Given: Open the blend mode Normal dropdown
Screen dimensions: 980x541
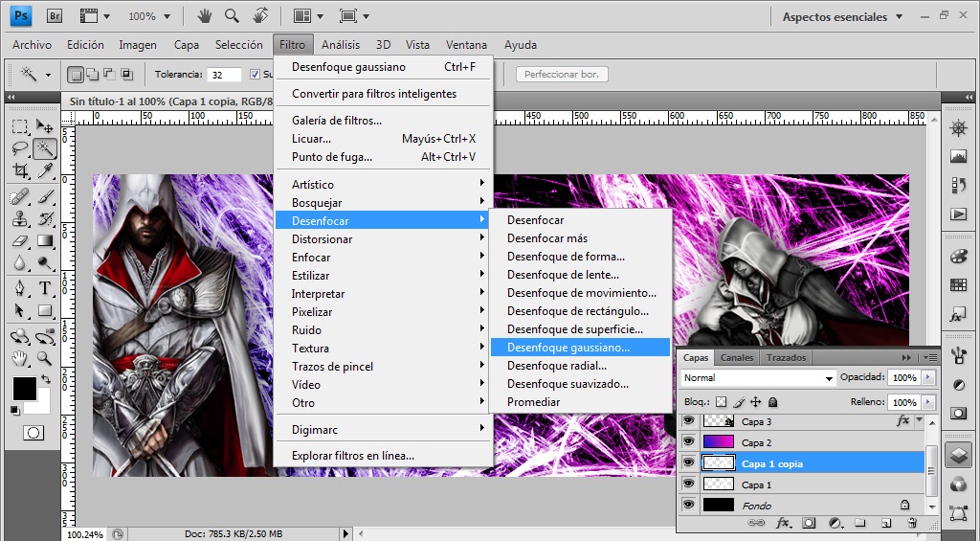Looking at the screenshot, I should [758, 378].
